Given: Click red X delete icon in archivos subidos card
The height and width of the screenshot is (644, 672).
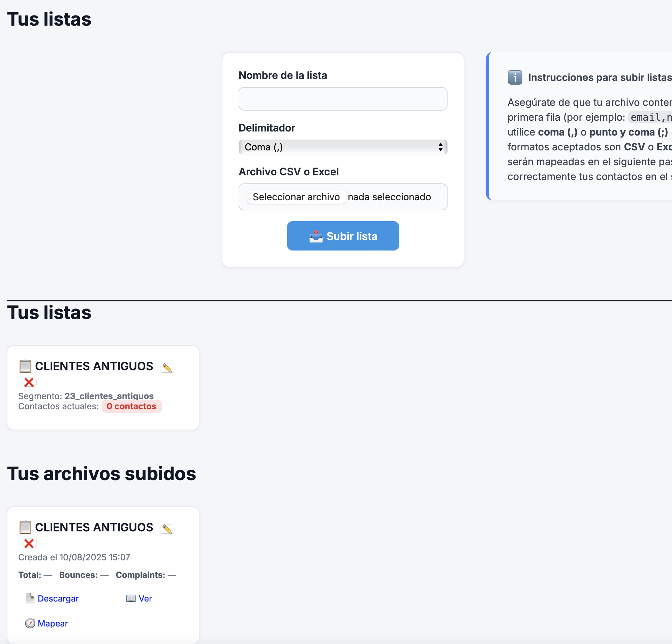Looking at the screenshot, I should click(29, 543).
